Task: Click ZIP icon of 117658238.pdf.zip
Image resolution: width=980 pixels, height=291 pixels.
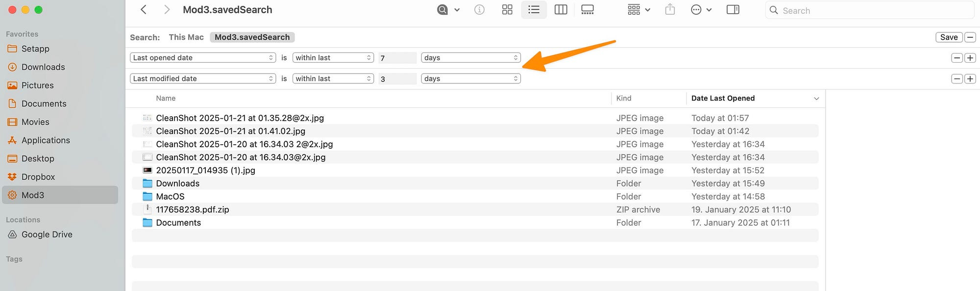Action: [147, 209]
